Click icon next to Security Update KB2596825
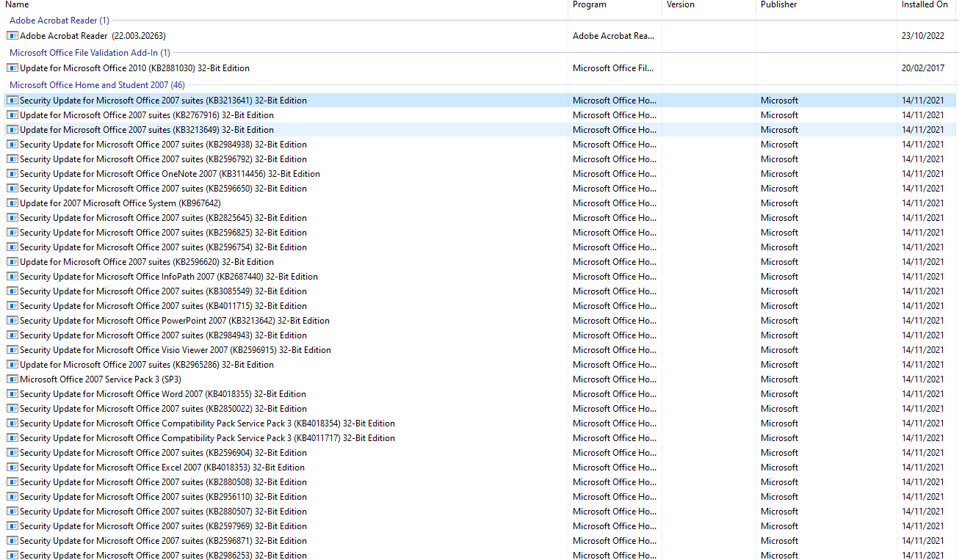 pos(12,232)
